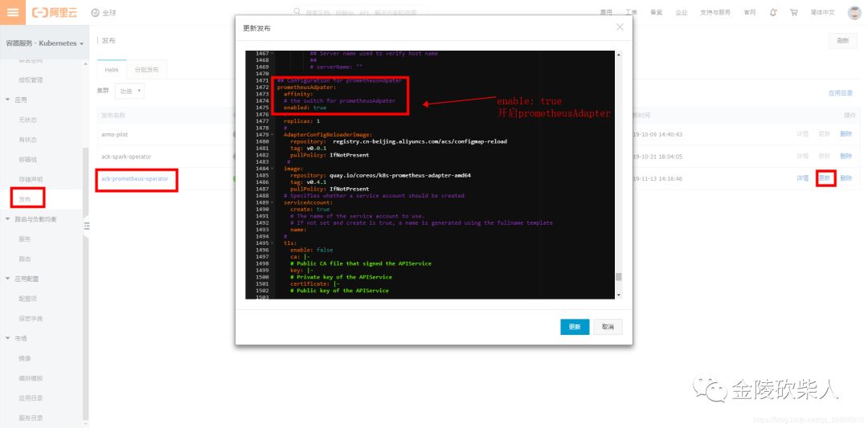Click 删除 for the ack-spark-operator row

point(845,157)
